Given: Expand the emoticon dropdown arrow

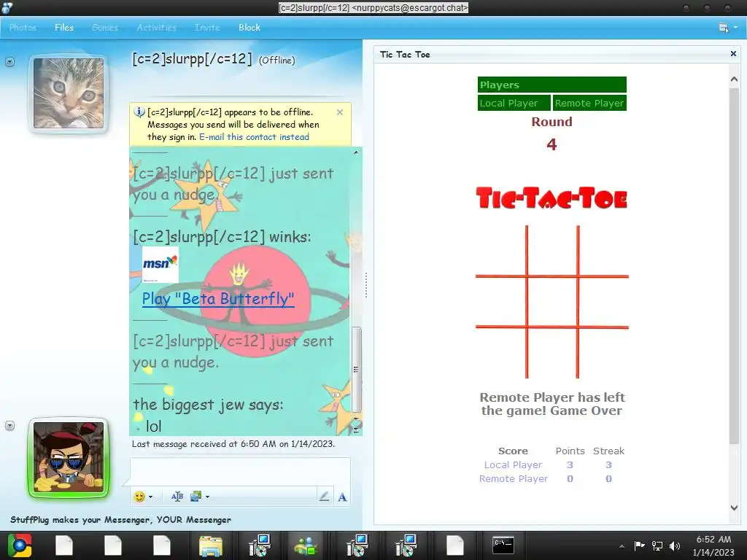Looking at the screenshot, I should pyautogui.click(x=150, y=497).
